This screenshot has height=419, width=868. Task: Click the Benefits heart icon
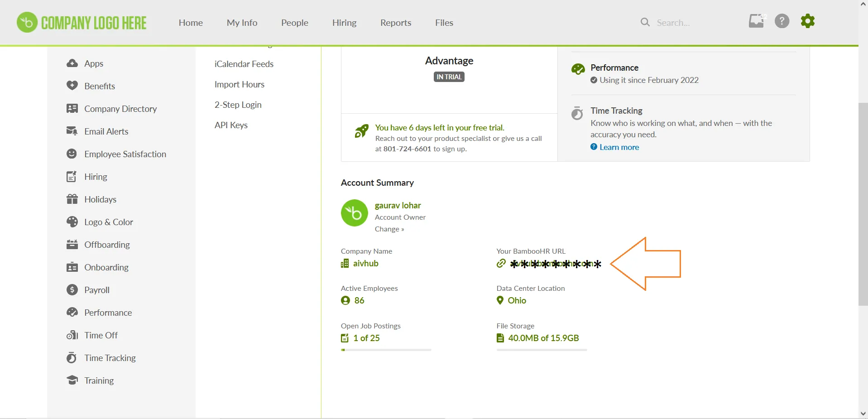(x=72, y=86)
